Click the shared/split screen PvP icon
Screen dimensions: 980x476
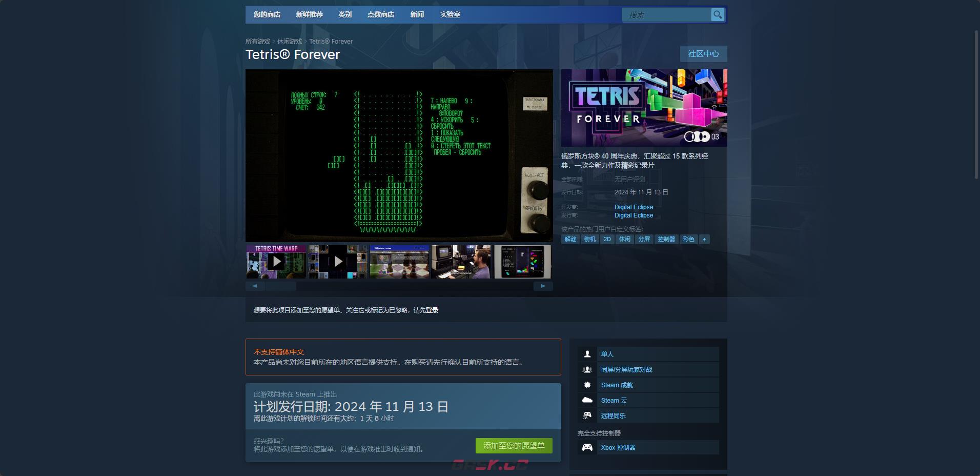pos(587,369)
